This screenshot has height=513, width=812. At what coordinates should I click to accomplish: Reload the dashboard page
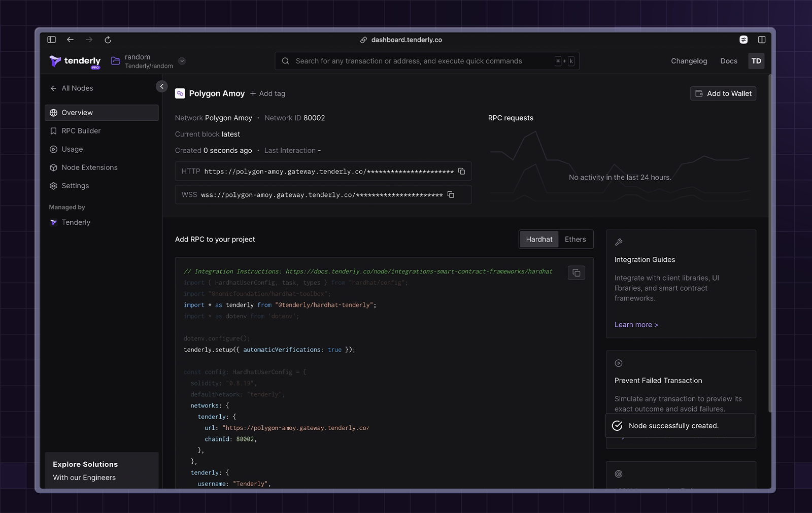pos(108,40)
